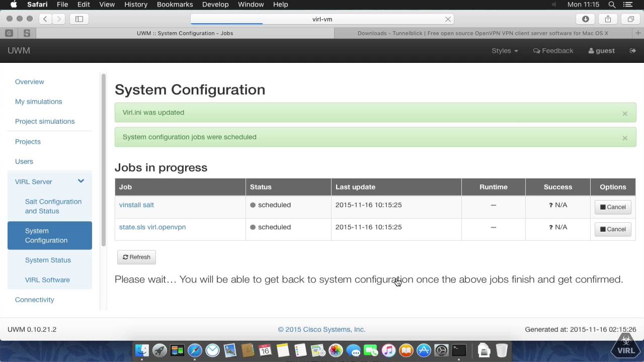Click the Refresh button
The width and height of the screenshot is (644, 362).
[x=136, y=257]
